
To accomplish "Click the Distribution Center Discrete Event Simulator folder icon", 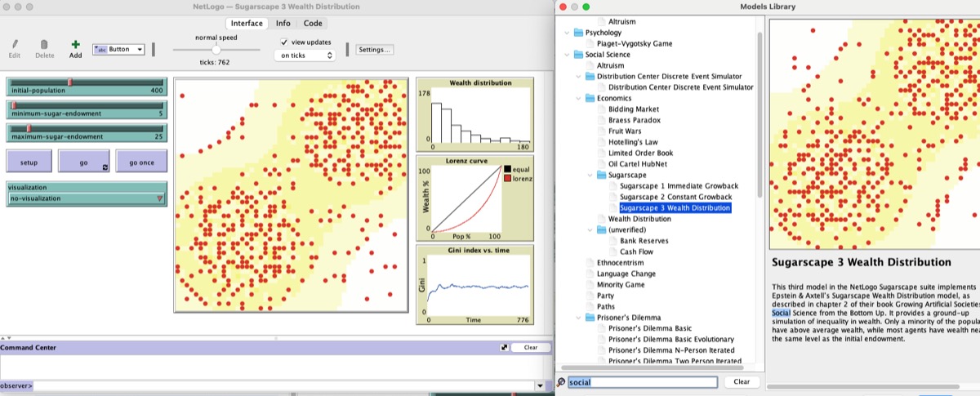I will pos(590,76).
